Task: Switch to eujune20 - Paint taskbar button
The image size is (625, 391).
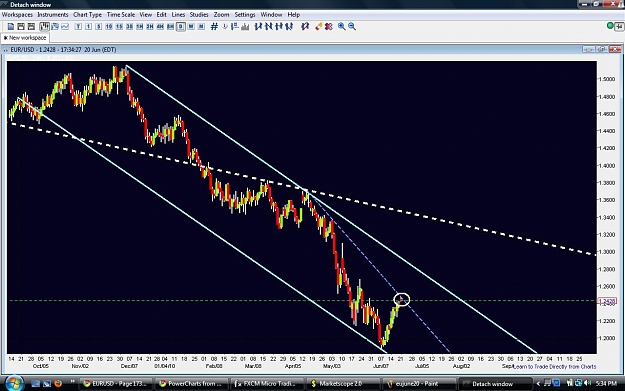Action: [418, 384]
